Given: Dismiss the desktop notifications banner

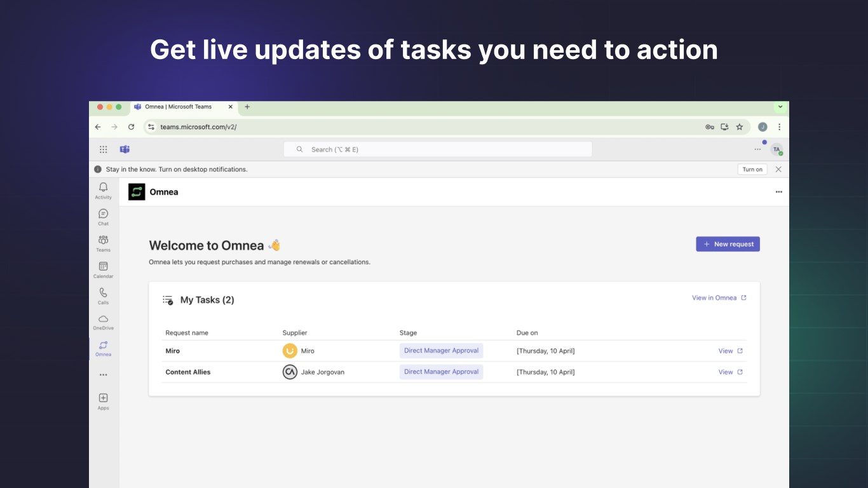Looking at the screenshot, I should point(778,169).
